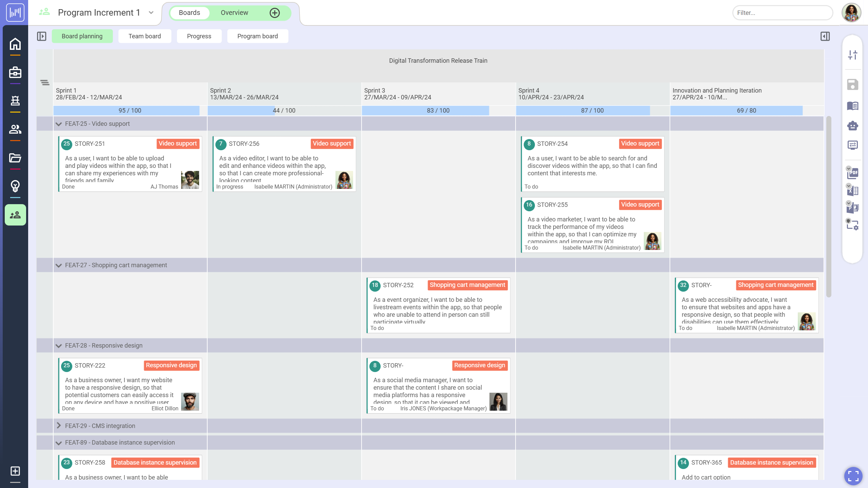Viewport: 868px width, 488px height.
Task: Collapse the right tools panel
Action: click(x=825, y=36)
